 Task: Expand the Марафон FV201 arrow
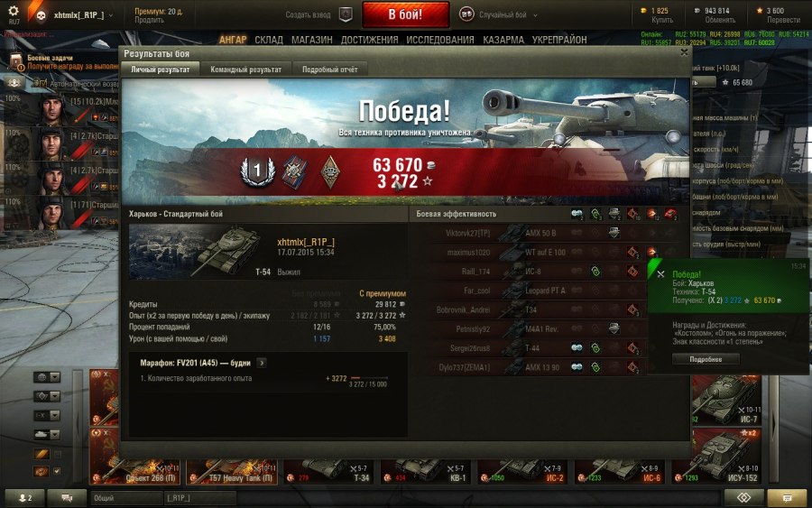262,363
